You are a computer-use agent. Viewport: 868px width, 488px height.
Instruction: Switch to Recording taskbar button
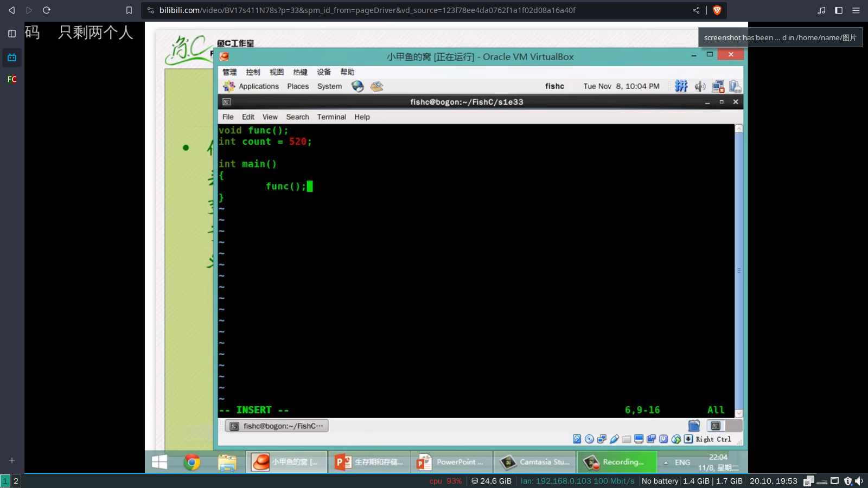[617, 462]
